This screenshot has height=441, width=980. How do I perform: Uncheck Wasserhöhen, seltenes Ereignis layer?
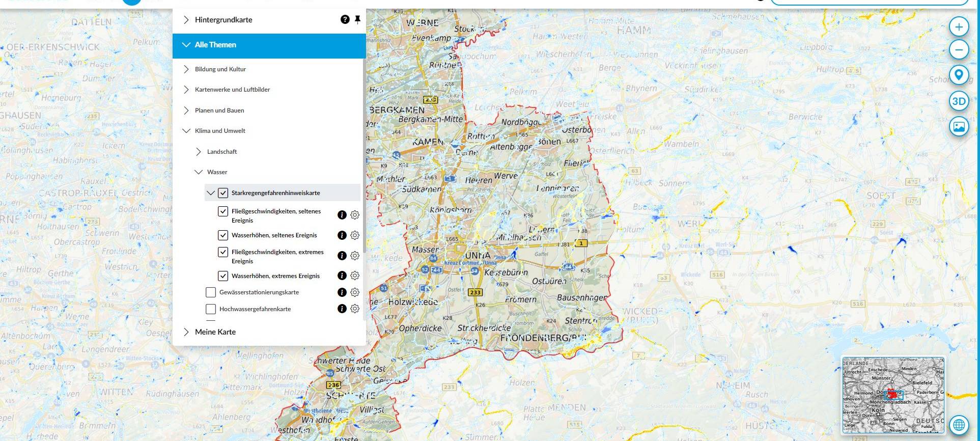click(x=223, y=235)
